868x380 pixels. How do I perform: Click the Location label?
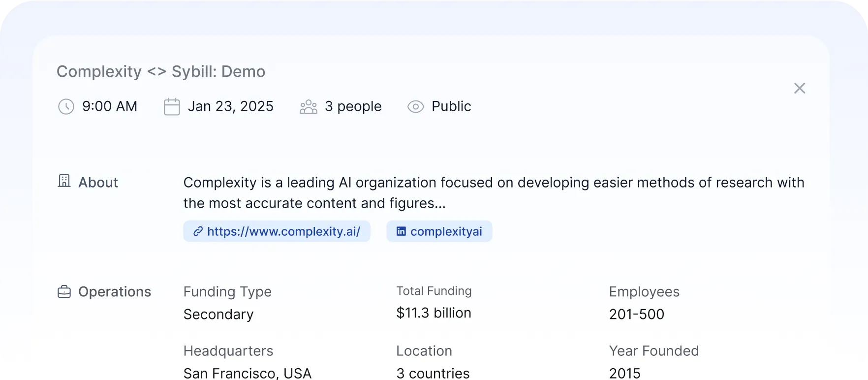pyautogui.click(x=424, y=351)
